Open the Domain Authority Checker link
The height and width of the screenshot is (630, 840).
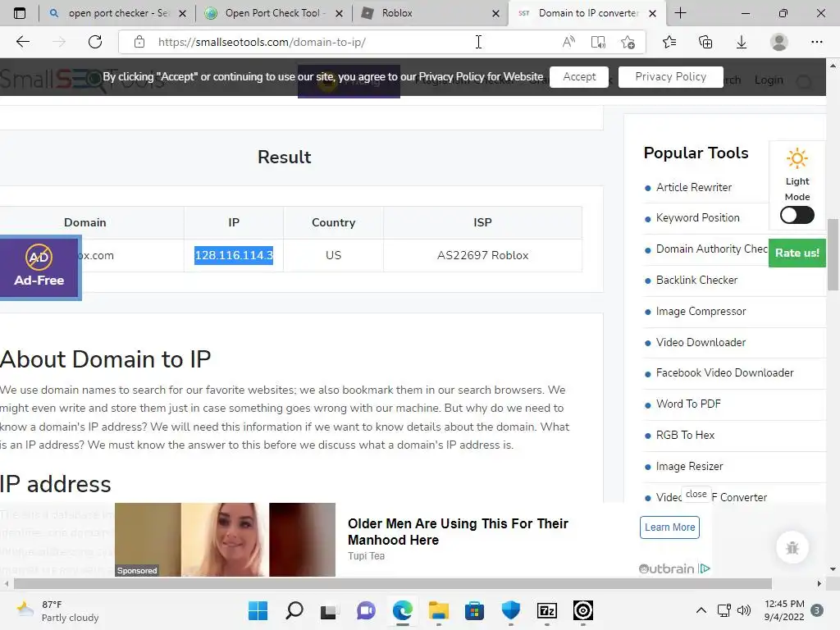(x=711, y=249)
